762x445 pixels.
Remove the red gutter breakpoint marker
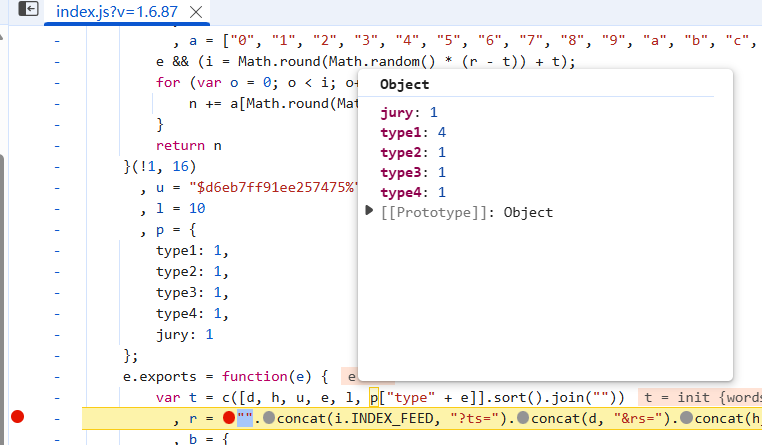[17, 417]
